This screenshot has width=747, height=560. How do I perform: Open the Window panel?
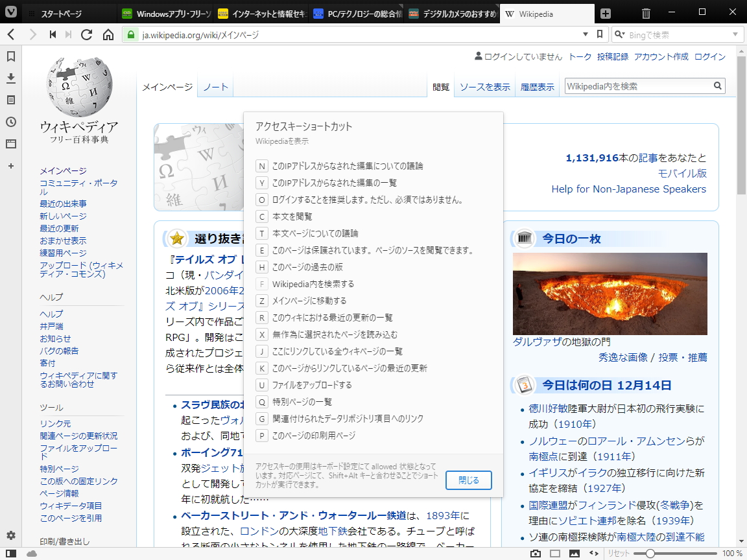(x=10, y=144)
